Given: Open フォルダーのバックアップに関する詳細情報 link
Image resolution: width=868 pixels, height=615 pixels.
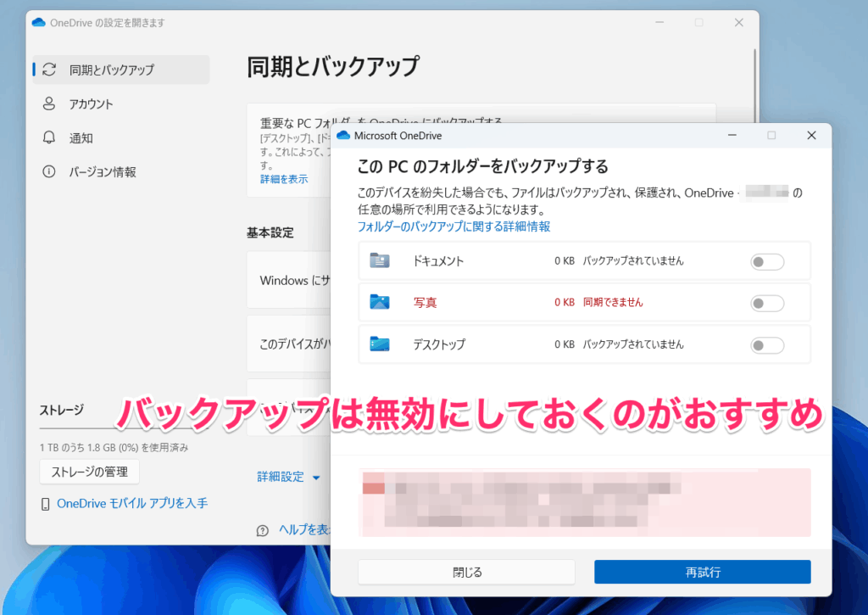Looking at the screenshot, I should pyautogui.click(x=454, y=226).
